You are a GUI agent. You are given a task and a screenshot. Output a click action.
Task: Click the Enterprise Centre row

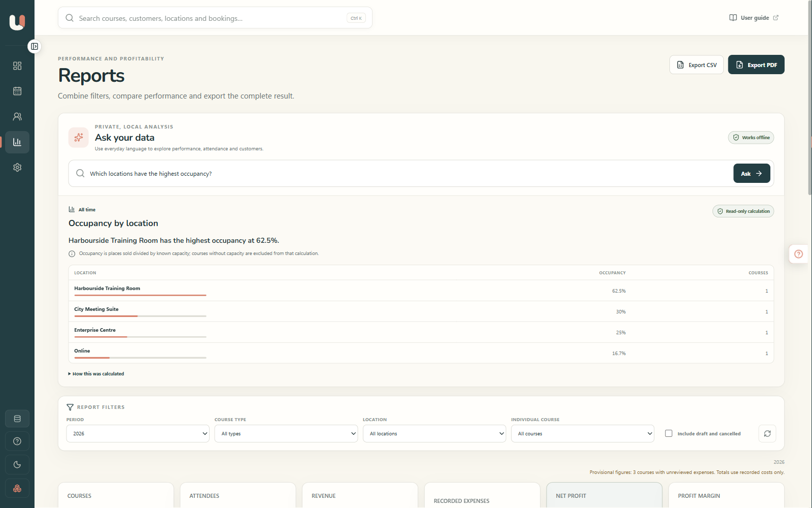coord(421,332)
